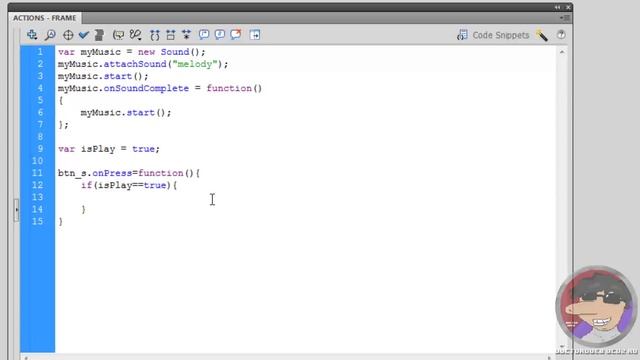
Task: Click "btn_s.onPress=function(){" line
Action: point(129,173)
